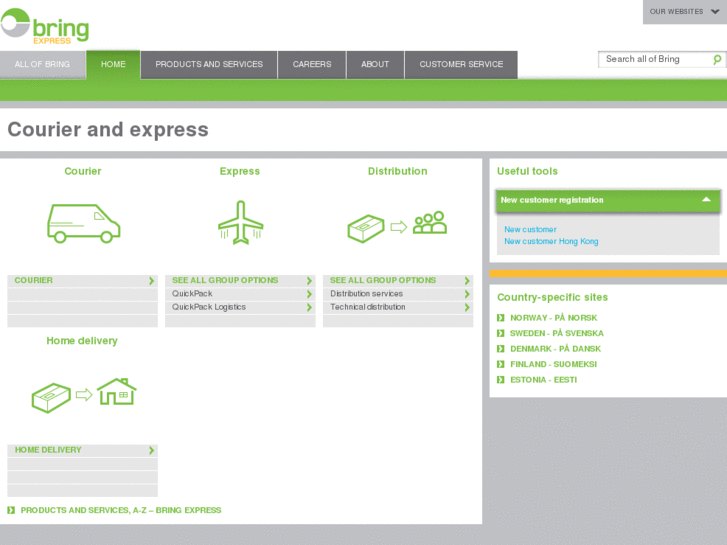The width and height of the screenshot is (727, 545).
Task: Click the Express airplane icon
Action: coord(241,223)
